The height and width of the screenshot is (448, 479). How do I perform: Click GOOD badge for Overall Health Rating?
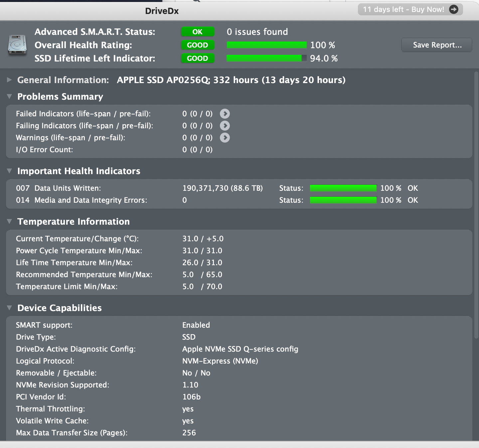(198, 45)
